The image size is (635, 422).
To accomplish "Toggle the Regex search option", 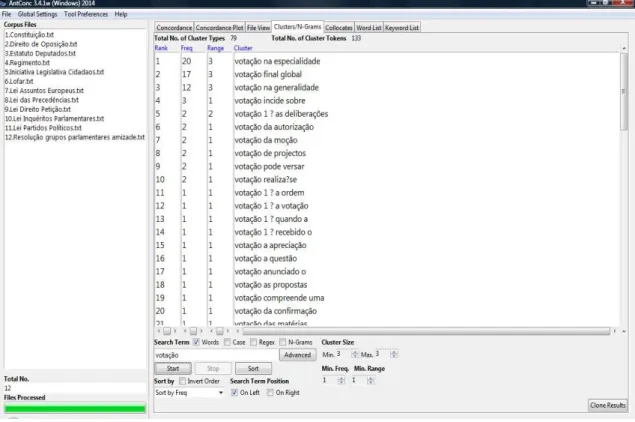I will point(254,342).
